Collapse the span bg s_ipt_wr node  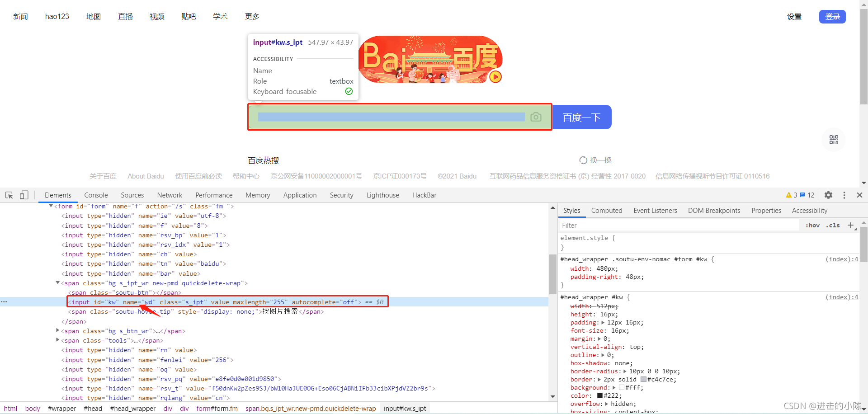pyautogui.click(x=57, y=283)
